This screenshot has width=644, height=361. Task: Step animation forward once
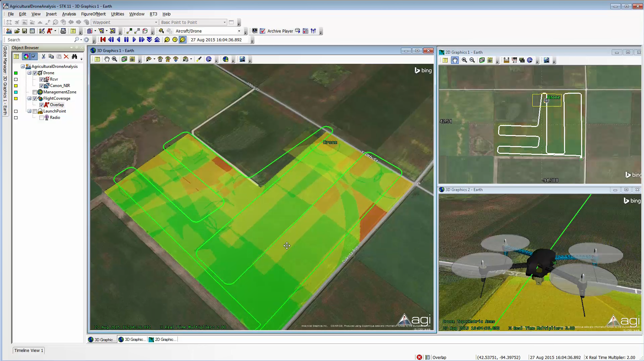coord(142,40)
